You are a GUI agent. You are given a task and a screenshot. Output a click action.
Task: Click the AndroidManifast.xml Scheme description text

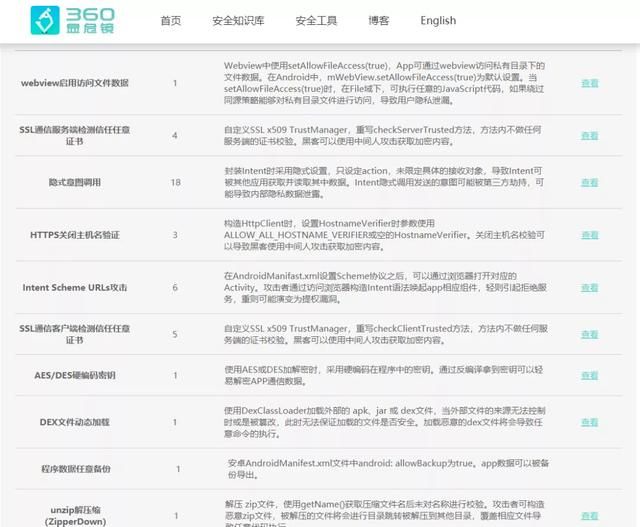point(385,288)
